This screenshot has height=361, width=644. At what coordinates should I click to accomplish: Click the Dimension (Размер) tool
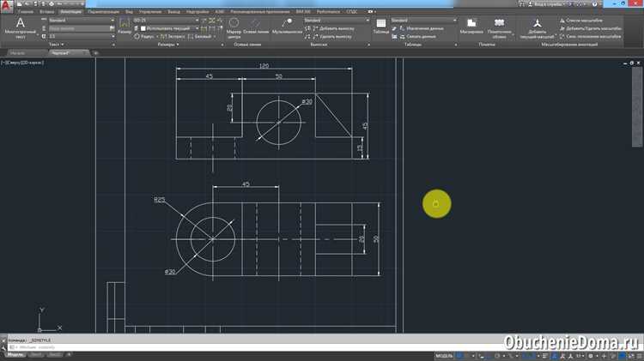point(125,26)
